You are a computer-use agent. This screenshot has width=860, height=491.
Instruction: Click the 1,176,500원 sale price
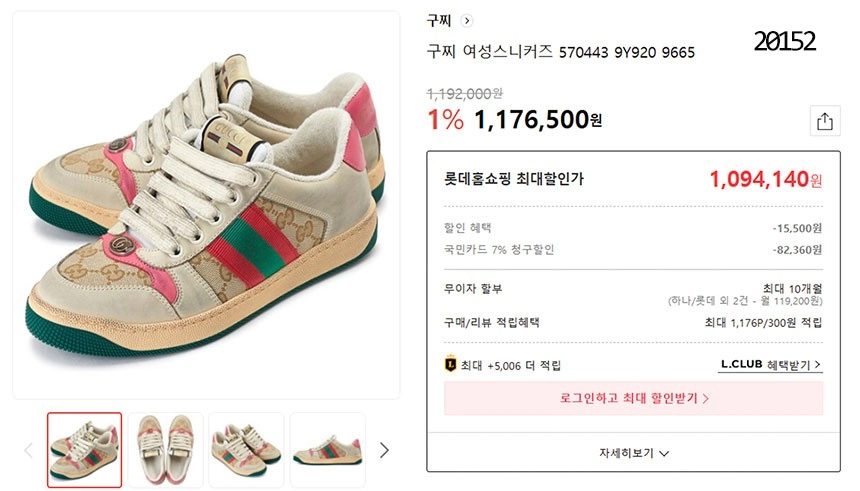(x=538, y=120)
